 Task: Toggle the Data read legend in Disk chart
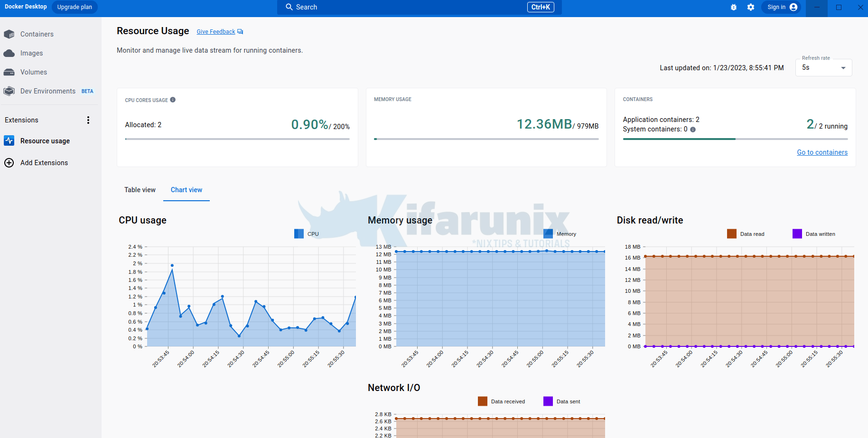(x=732, y=234)
